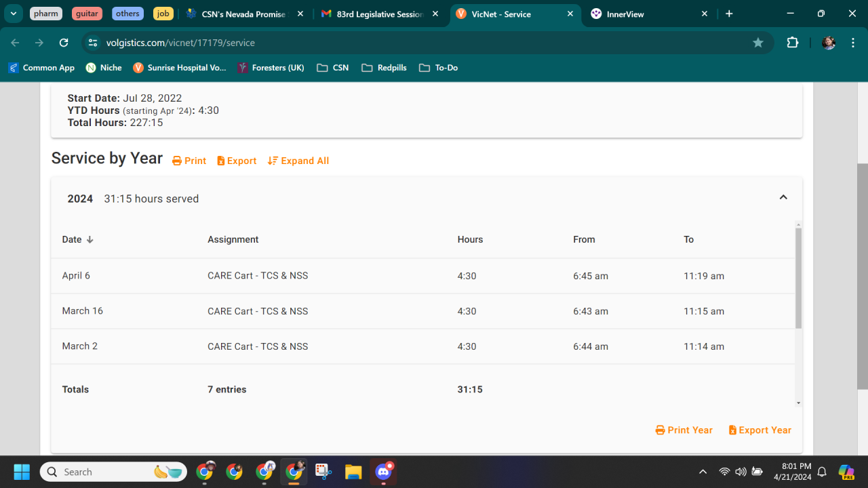The image size is (868, 488).
Task: Open the Chrome three-dot menu
Action: [852, 43]
